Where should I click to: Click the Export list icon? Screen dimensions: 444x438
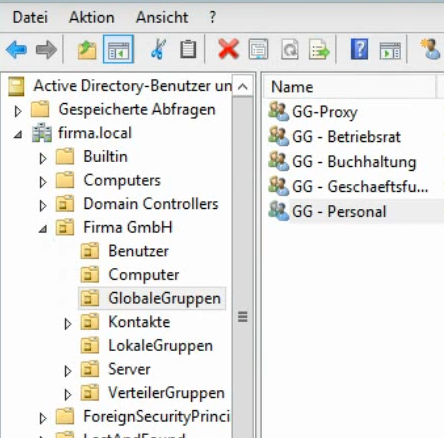(319, 49)
